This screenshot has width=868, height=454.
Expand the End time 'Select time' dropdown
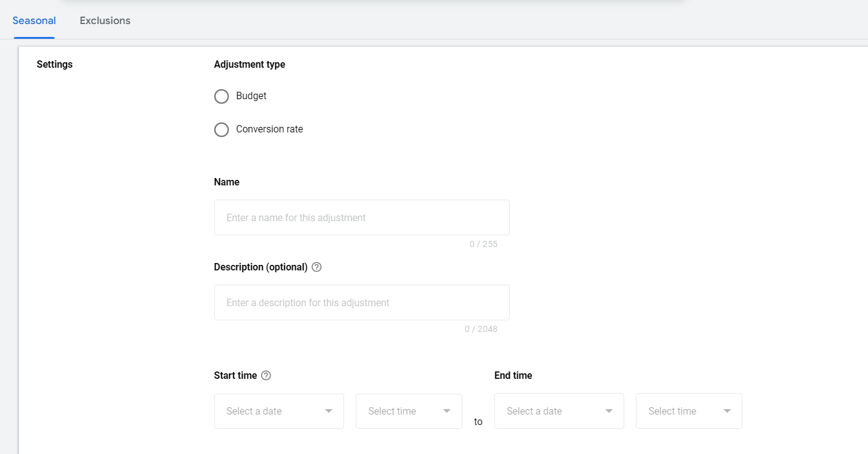pos(680,411)
